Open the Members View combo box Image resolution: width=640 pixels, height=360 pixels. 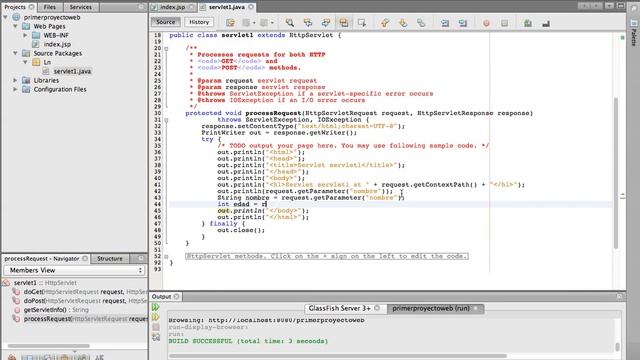(x=74, y=270)
